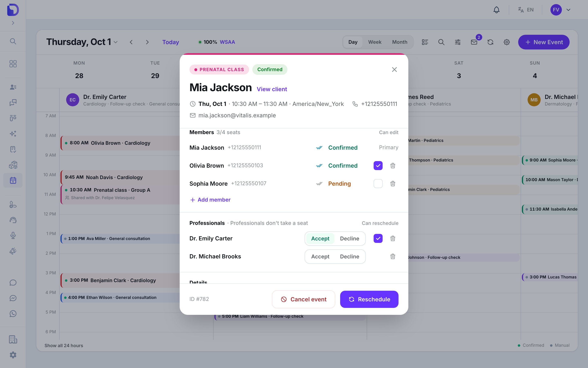
Task: Open the search icon in the left sidebar
Action: pyautogui.click(x=13, y=41)
